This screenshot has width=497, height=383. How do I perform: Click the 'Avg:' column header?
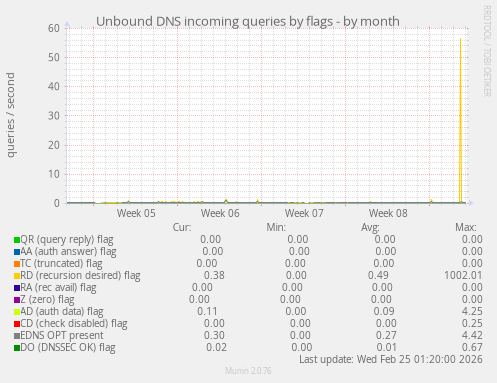370,228
